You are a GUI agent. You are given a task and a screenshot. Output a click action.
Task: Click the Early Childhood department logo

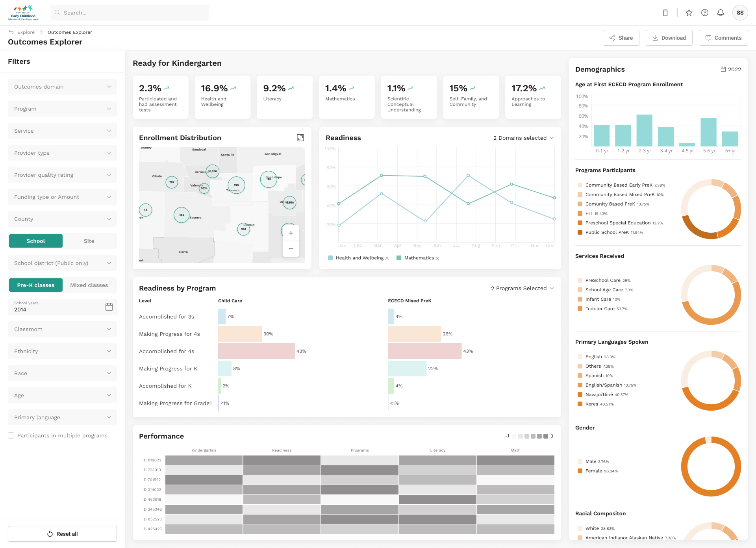click(23, 13)
